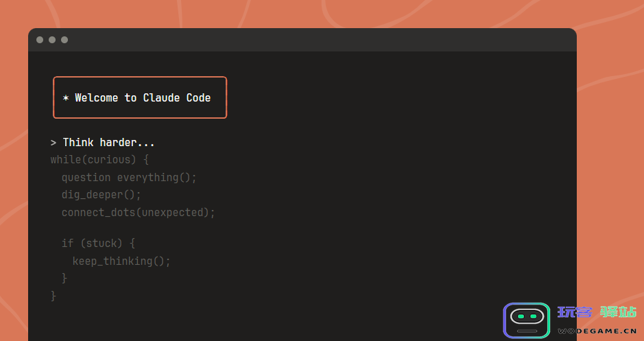Click the first gray window dot

click(40, 40)
